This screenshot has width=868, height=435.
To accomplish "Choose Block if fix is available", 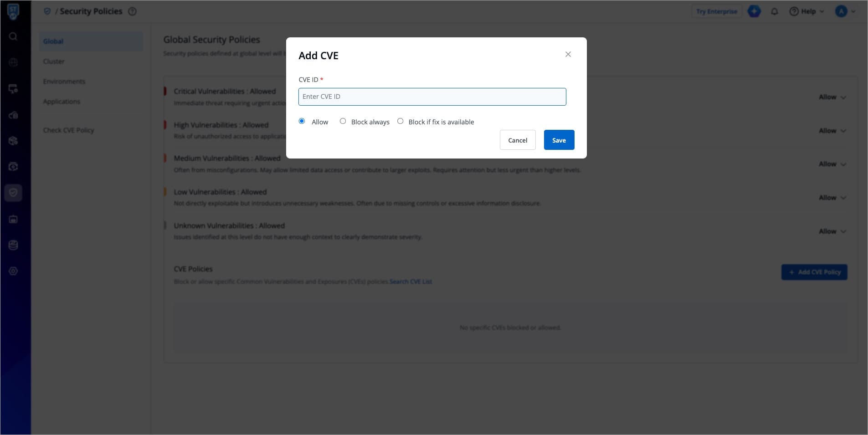I will 400,121.
